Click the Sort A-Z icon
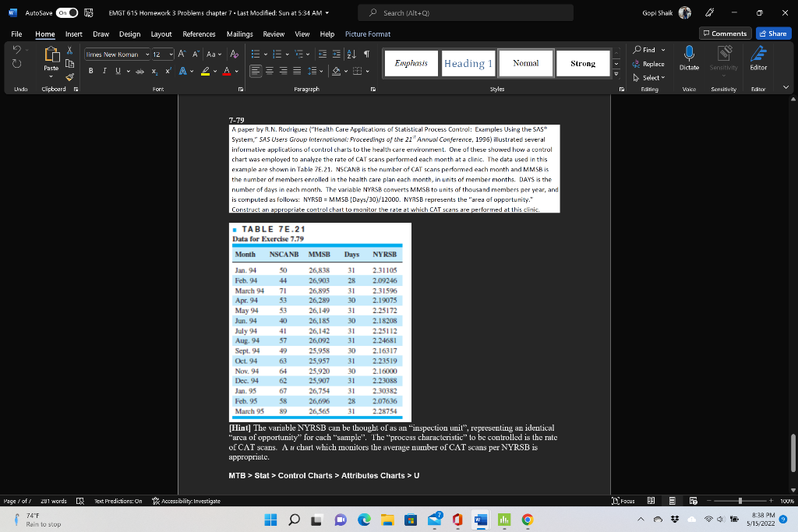798x532 pixels. click(351, 54)
